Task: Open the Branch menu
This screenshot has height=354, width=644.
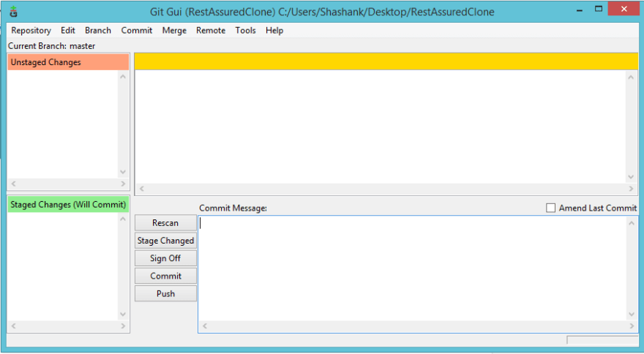Action: [x=98, y=31]
